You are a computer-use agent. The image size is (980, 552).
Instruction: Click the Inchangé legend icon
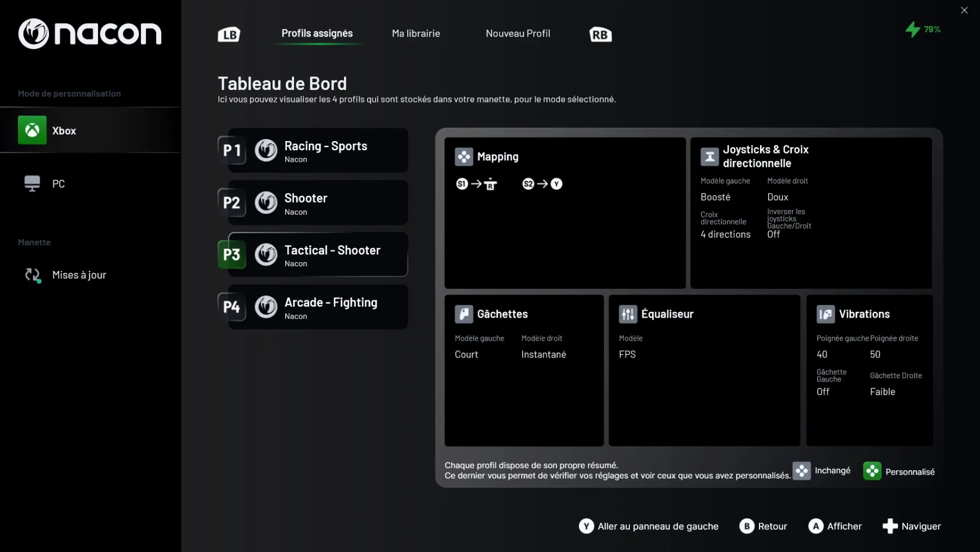point(801,471)
